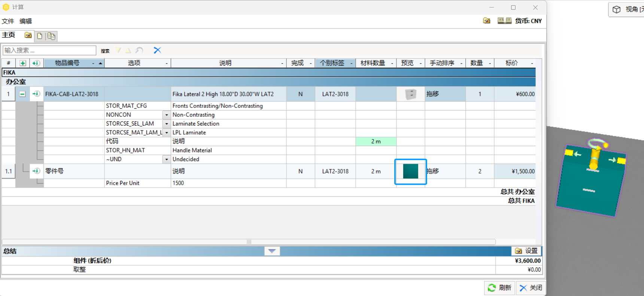Open the STORCSE_SEL_LAM option dropdown
The width and height of the screenshot is (644, 296).
167,124
